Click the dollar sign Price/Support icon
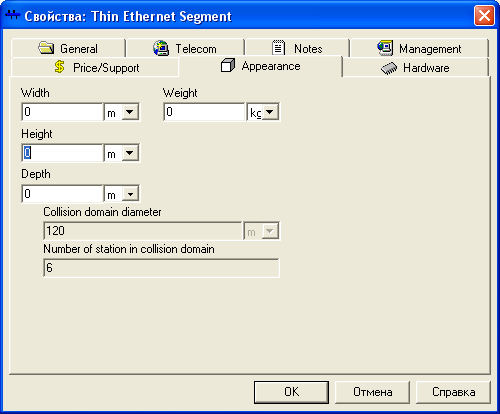 point(60,67)
